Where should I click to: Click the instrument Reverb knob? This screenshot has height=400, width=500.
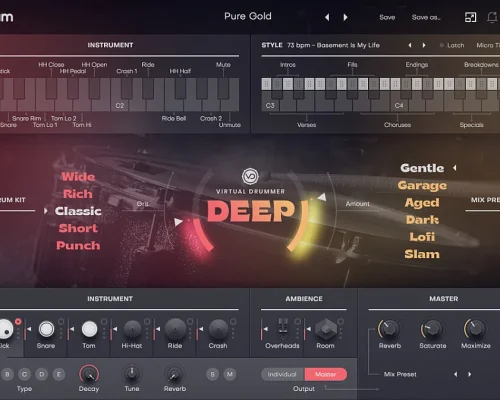tap(175, 375)
